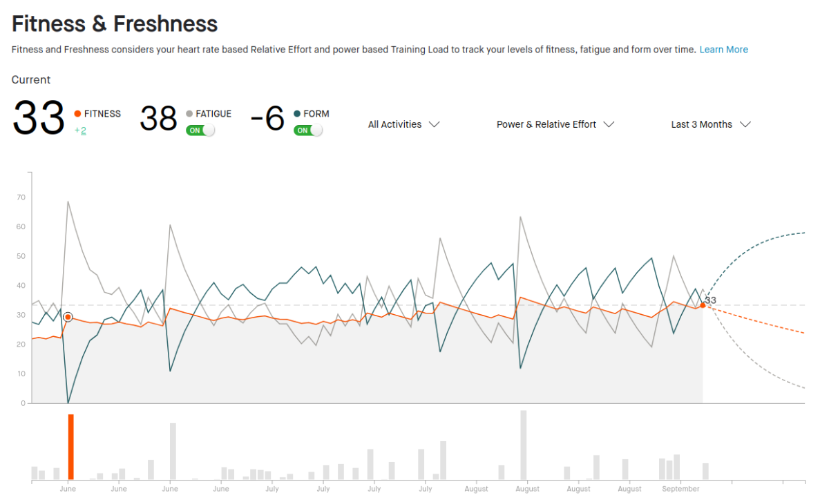Expand the Power & Relative Effort dropdown

[555, 124]
